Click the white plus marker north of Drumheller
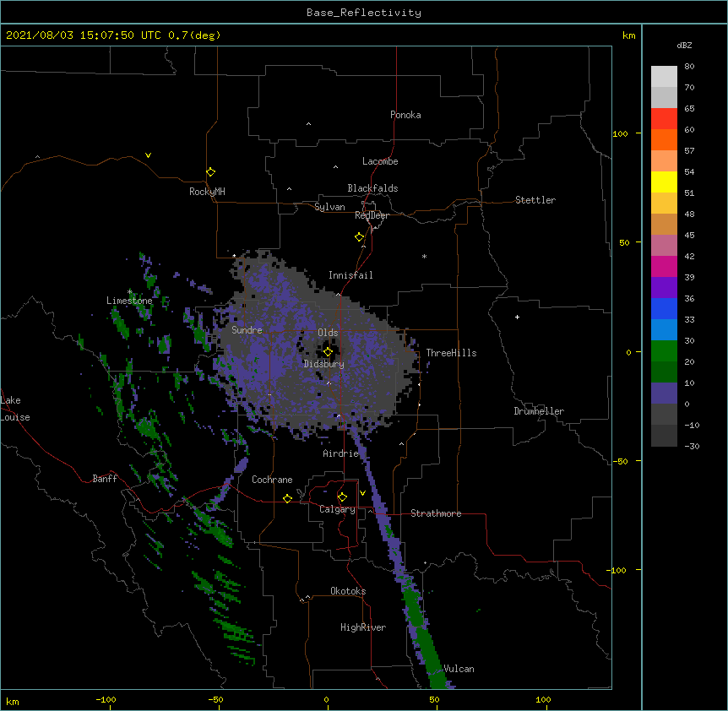The height and width of the screenshot is (711, 728). point(517,317)
